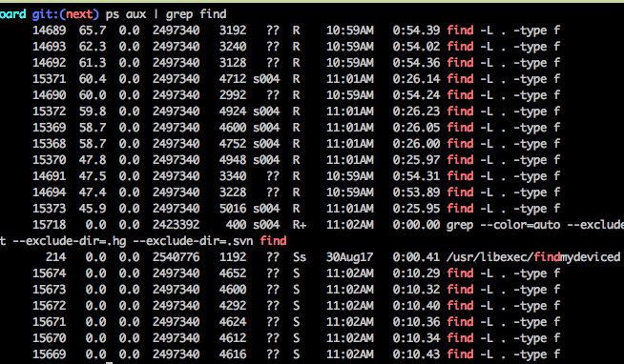This screenshot has width=624, height=364.
Task: Select PID 14689 in the process list
Action: pyautogui.click(x=49, y=30)
